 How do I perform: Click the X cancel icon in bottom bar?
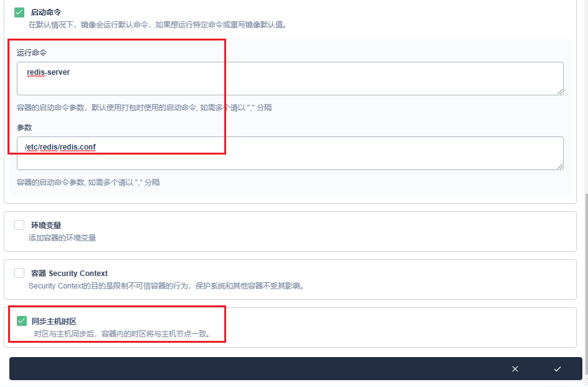pyautogui.click(x=515, y=369)
